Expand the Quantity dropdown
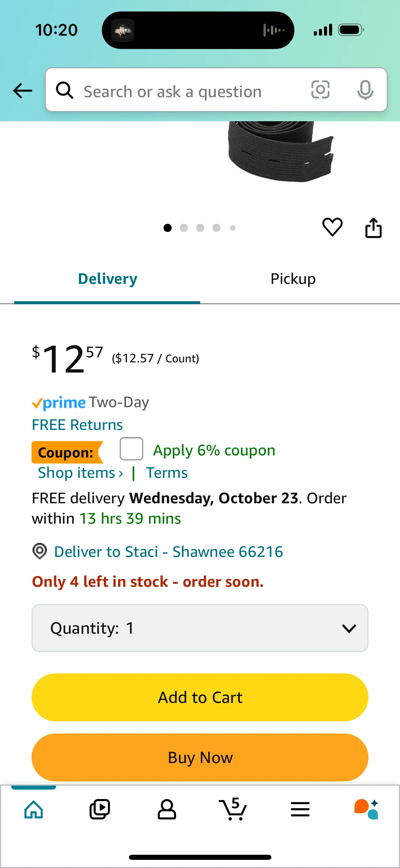The image size is (400, 868). [x=200, y=628]
